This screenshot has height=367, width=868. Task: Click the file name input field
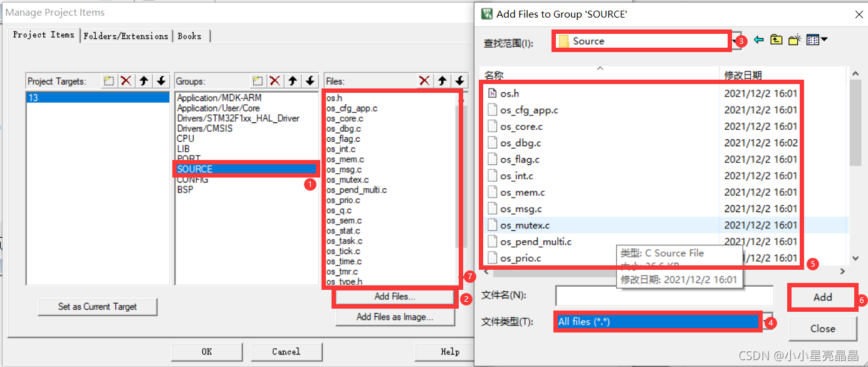tap(664, 295)
